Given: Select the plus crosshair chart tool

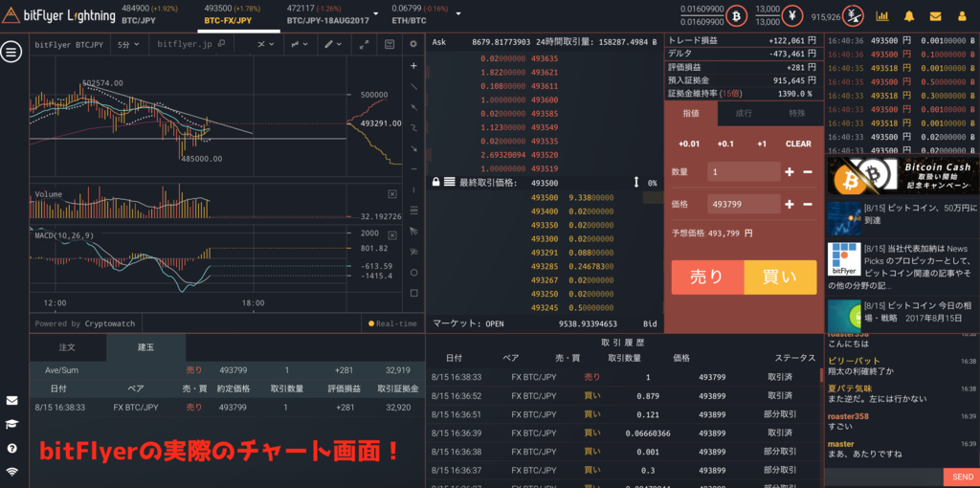Looking at the screenshot, I should pyautogui.click(x=413, y=66).
